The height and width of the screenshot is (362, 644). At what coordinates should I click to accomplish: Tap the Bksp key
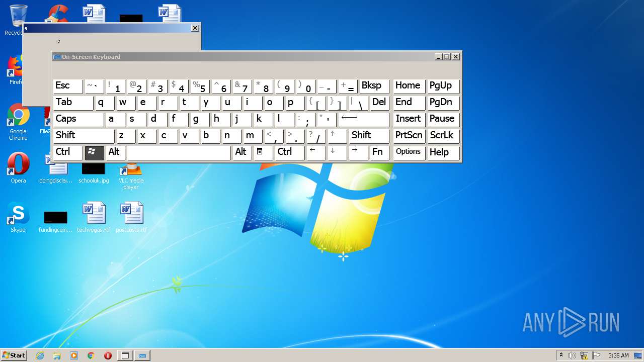point(374,86)
